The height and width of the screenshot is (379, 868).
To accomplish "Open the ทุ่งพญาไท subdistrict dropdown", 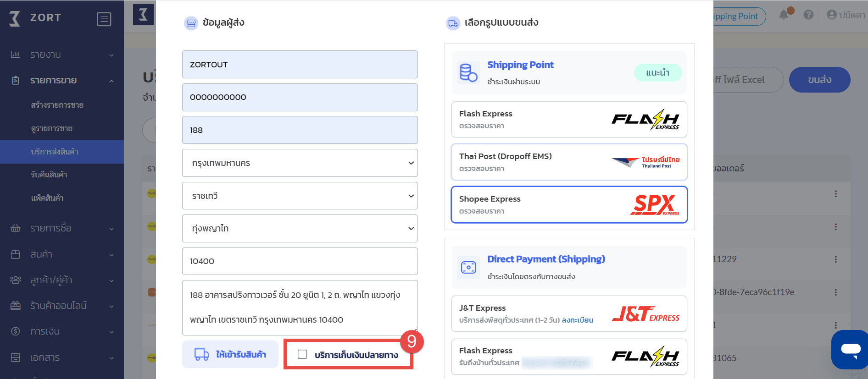I will coord(300,228).
